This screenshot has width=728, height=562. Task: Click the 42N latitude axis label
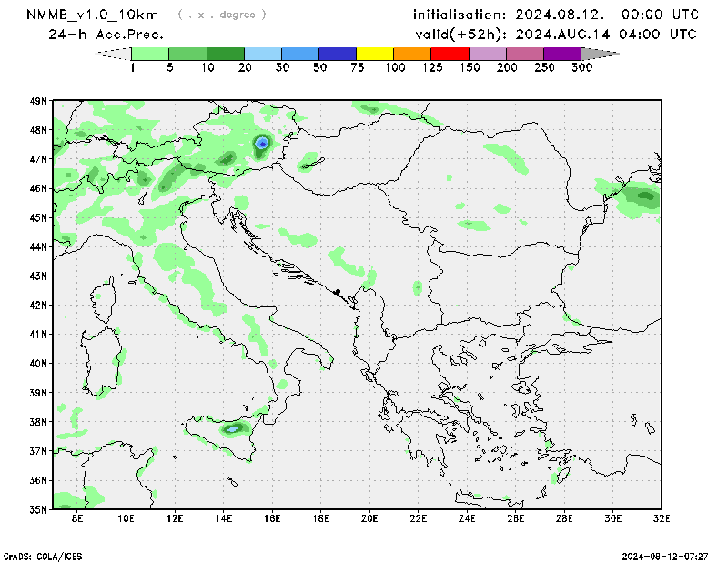(x=38, y=305)
